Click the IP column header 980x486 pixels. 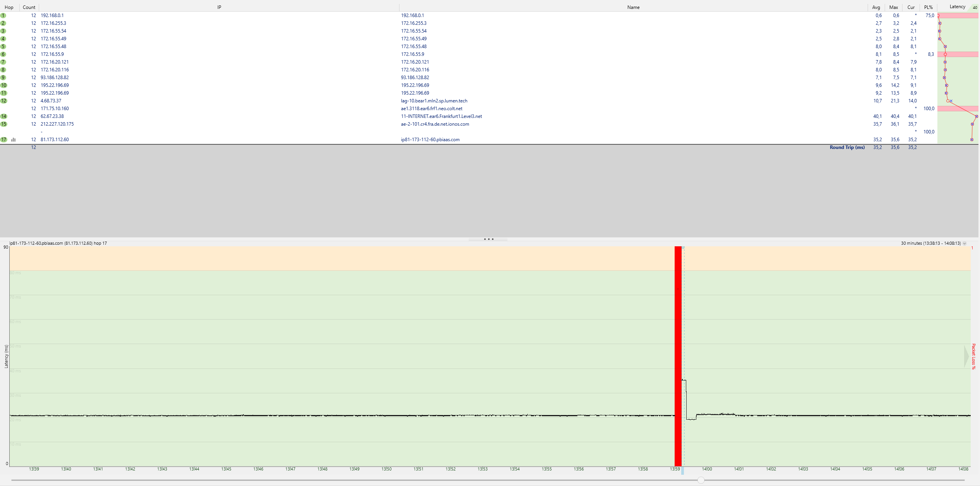[x=219, y=7]
